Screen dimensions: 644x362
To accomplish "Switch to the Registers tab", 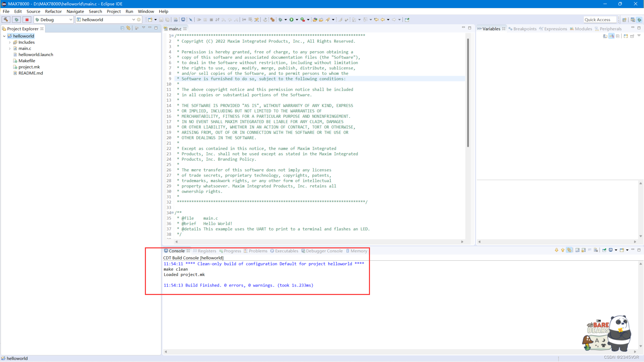I will [x=205, y=251].
